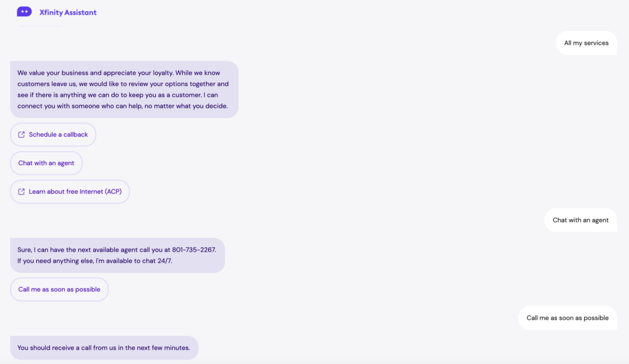
Task: Click the assistant message about the next available agent
Action: coord(117,255)
